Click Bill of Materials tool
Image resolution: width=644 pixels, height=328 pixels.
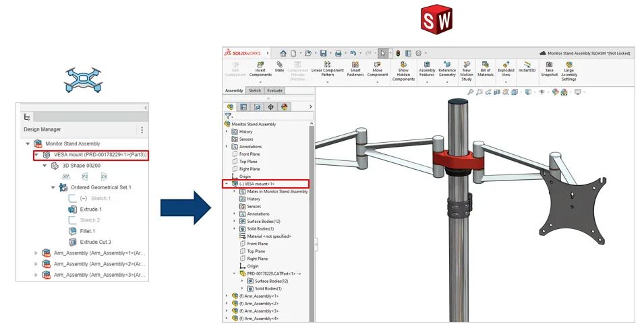pyautogui.click(x=486, y=69)
